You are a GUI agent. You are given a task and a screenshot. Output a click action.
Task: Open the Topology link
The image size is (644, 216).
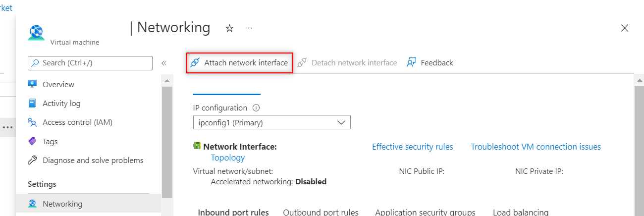click(228, 158)
